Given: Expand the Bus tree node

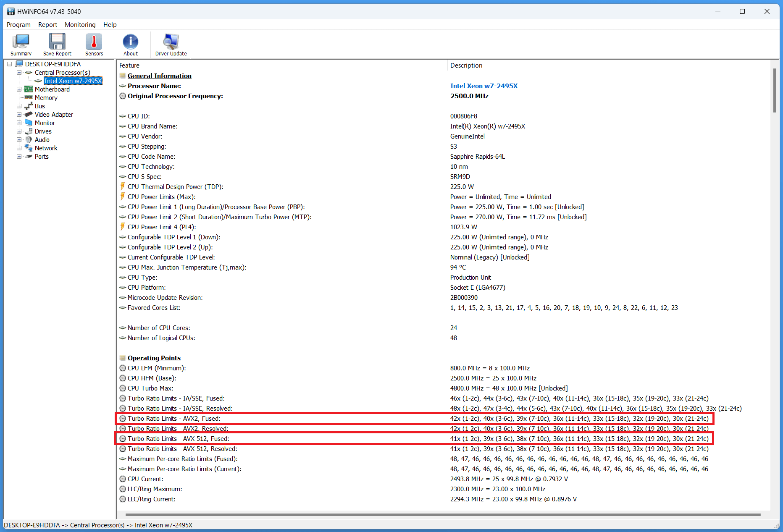Looking at the screenshot, I should click(x=19, y=106).
